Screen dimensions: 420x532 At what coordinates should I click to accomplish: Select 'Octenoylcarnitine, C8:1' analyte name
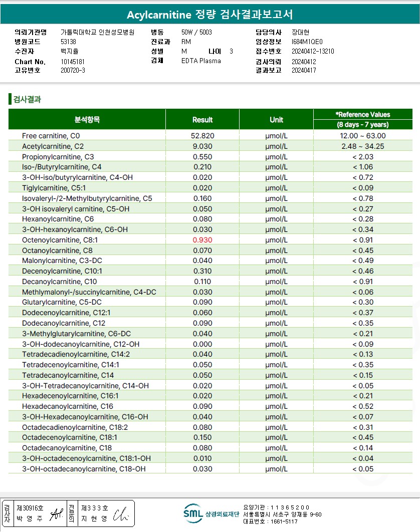[60, 240]
